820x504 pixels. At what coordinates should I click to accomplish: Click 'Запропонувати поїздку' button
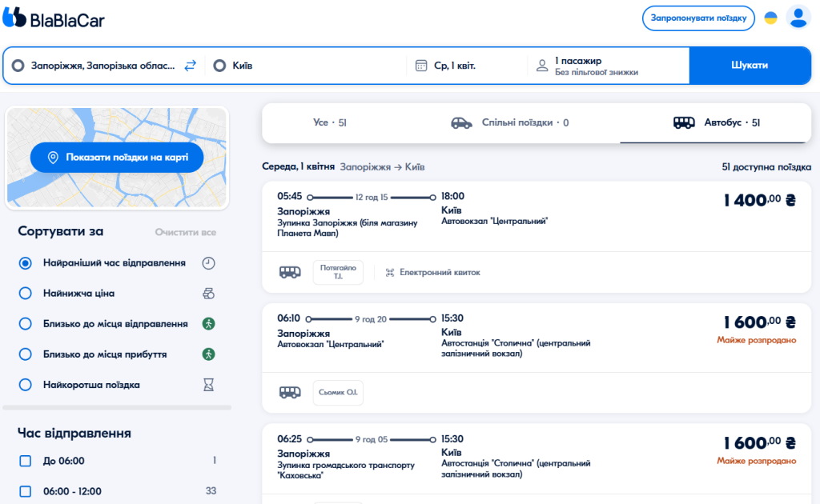(x=697, y=18)
